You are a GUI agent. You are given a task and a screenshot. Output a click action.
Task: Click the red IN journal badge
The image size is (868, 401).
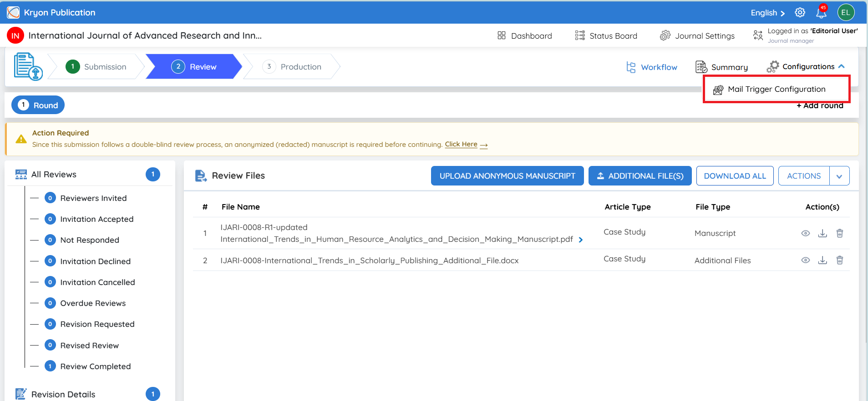coord(15,35)
